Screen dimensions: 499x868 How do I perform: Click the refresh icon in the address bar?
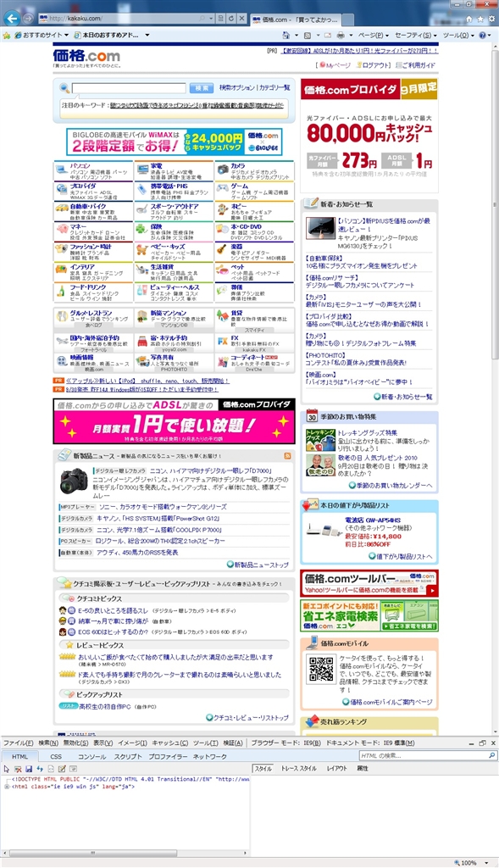[x=230, y=19]
